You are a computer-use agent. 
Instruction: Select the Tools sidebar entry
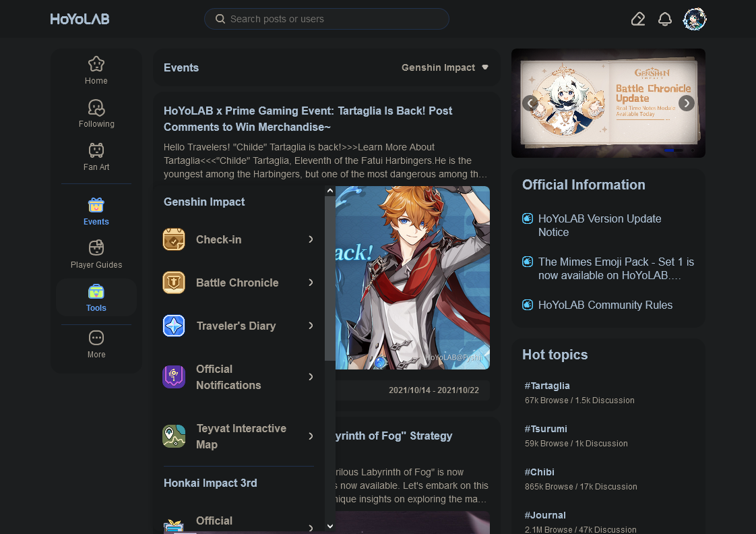pos(96,297)
